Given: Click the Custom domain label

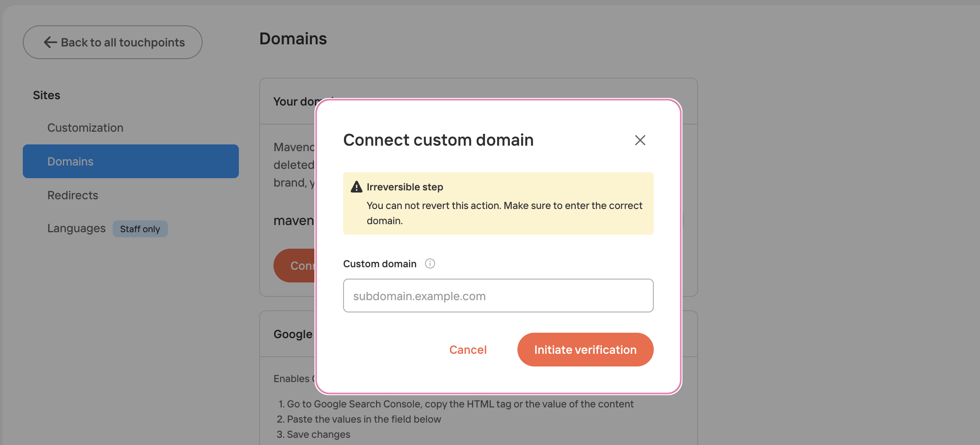Looking at the screenshot, I should click(x=379, y=264).
